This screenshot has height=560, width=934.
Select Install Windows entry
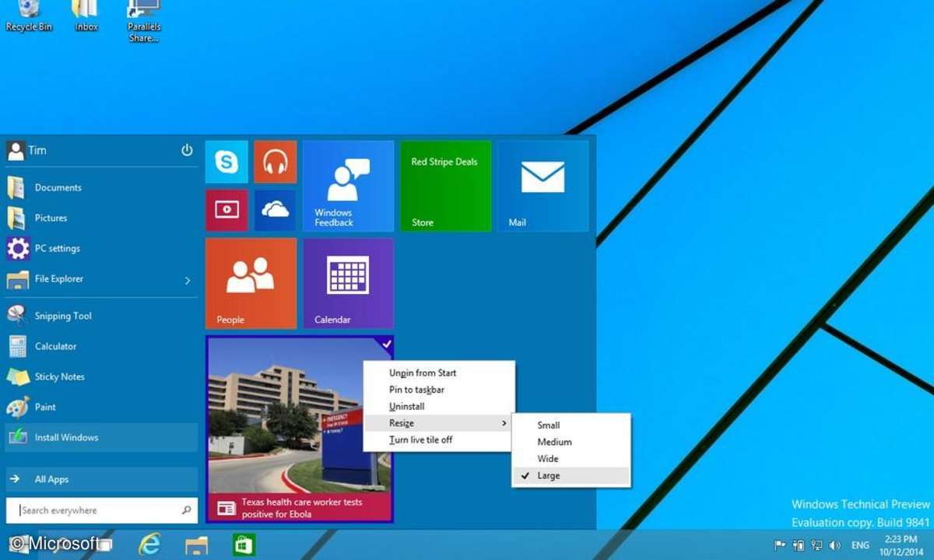101,437
